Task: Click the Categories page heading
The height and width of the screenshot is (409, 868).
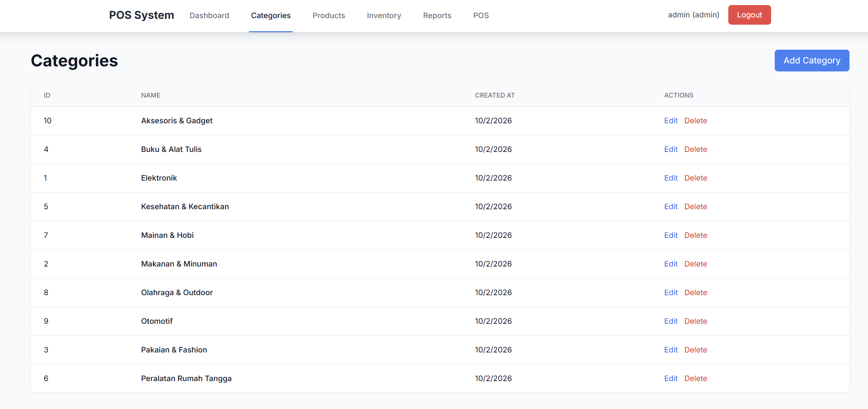Action: tap(74, 61)
